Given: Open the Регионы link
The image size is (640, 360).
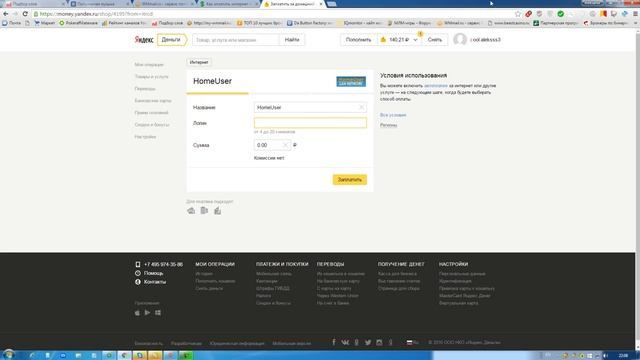Looking at the screenshot, I should pyautogui.click(x=389, y=125).
